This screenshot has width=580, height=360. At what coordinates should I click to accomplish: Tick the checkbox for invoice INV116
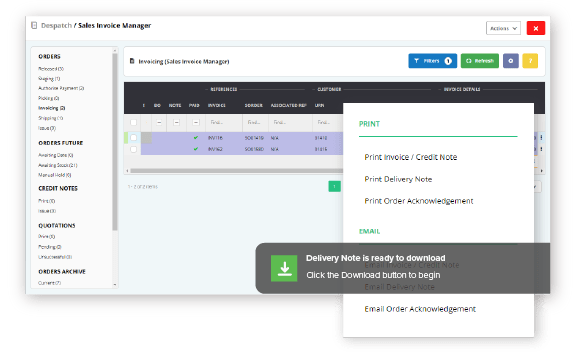[133, 138]
